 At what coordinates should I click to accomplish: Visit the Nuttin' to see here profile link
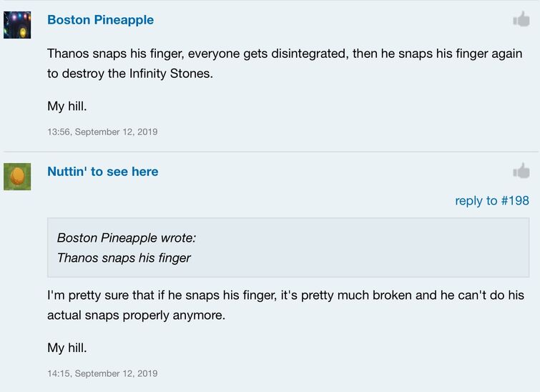pos(103,172)
